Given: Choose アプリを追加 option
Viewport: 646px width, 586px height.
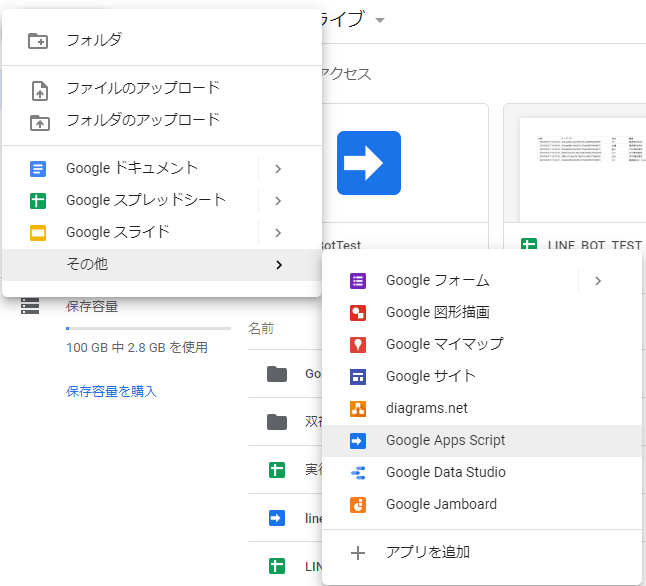Looking at the screenshot, I should click(482, 553).
